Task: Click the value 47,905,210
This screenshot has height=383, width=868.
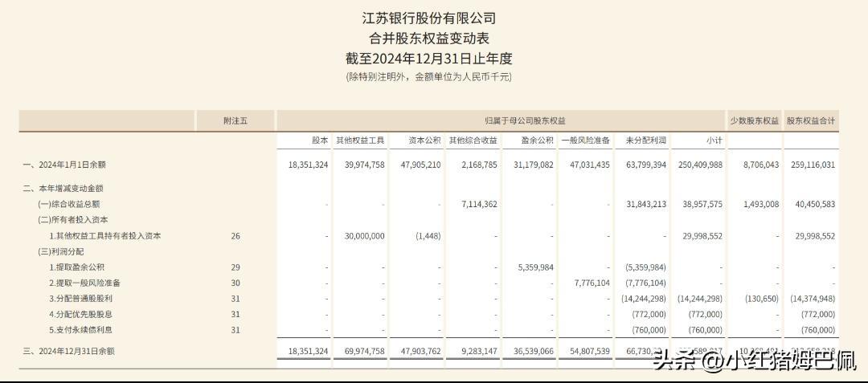Action: click(420, 165)
